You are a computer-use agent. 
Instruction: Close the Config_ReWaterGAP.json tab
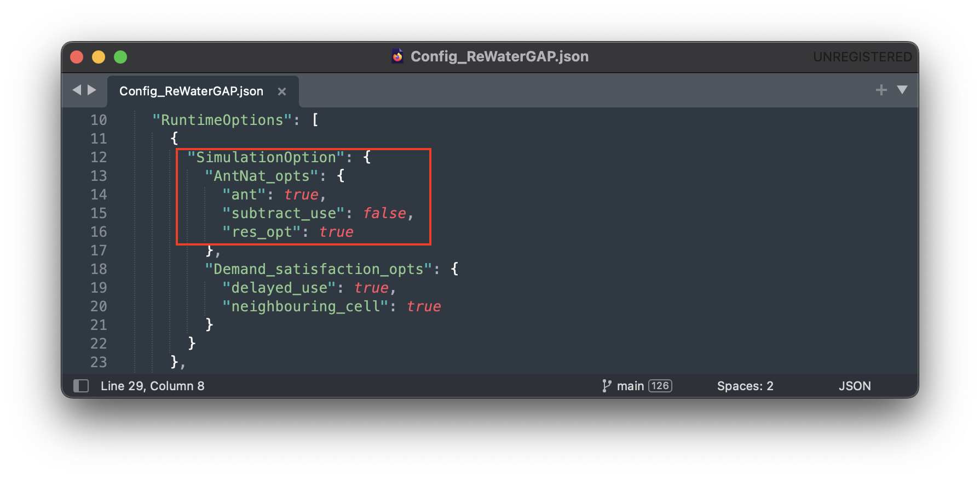(x=282, y=92)
